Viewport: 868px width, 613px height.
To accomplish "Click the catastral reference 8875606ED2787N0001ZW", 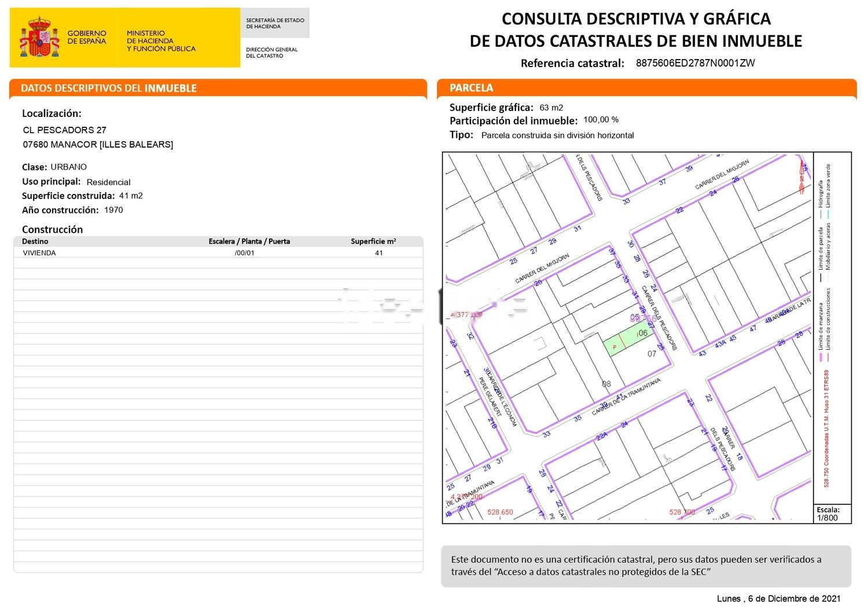I will click(695, 63).
